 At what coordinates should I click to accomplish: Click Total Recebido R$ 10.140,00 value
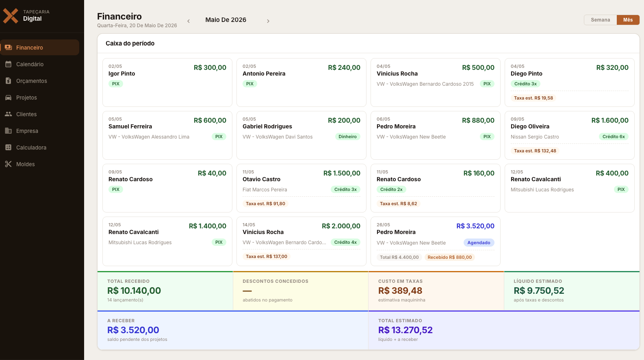coord(134,291)
